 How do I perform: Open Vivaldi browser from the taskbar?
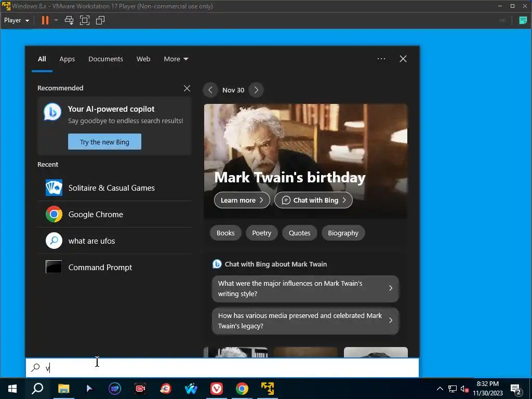[x=217, y=389]
